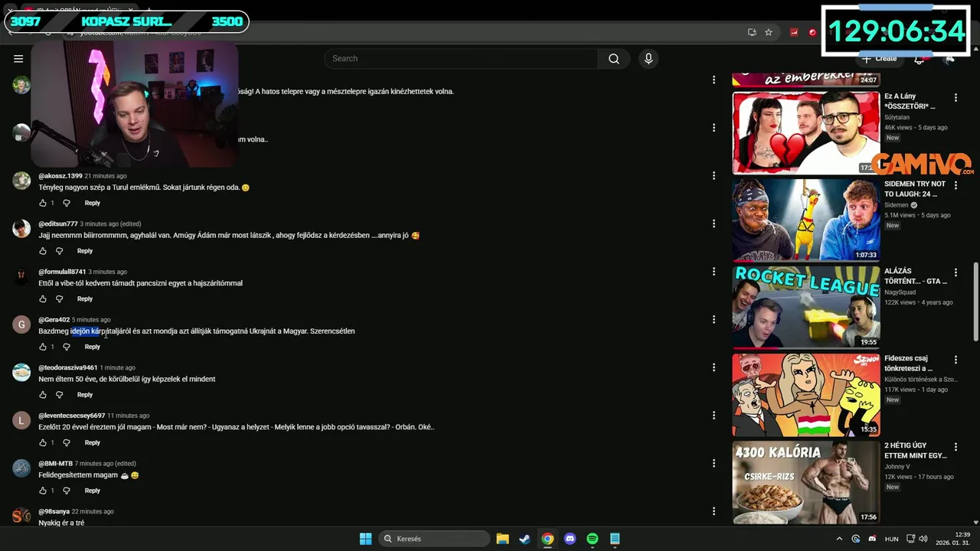Open 'ALÁZÁS TÖRTÉNT - GTA' video title
The image size is (980, 551).
point(916,275)
